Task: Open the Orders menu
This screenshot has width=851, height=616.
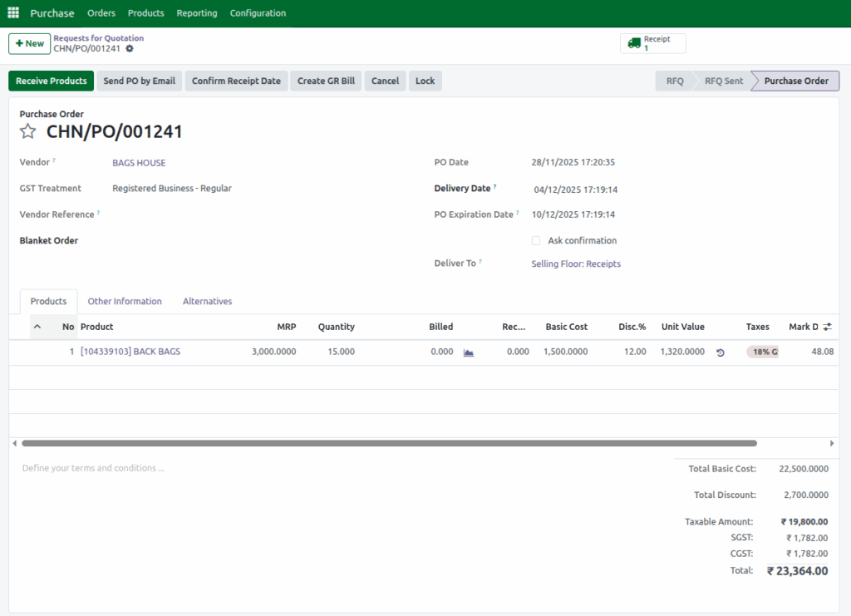Action: click(x=101, y=13)
